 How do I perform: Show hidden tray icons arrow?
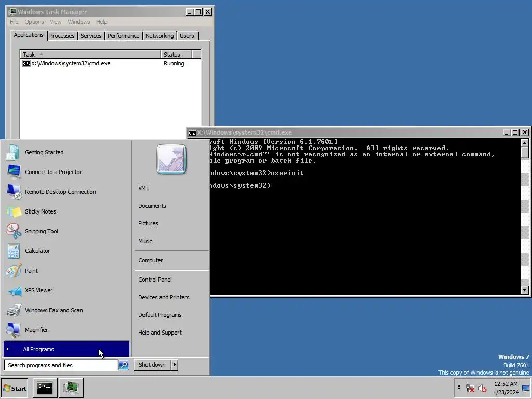coord(459,388)
